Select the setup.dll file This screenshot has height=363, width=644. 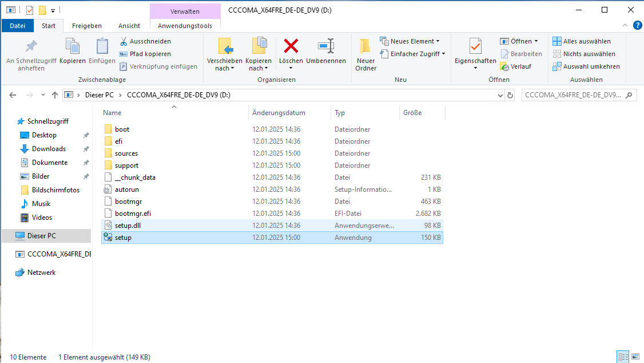point(272,225)
